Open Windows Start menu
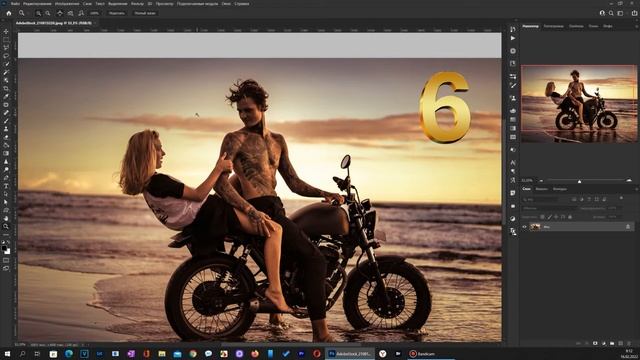This screenshot has width=640, height=360. click(7, 354)
